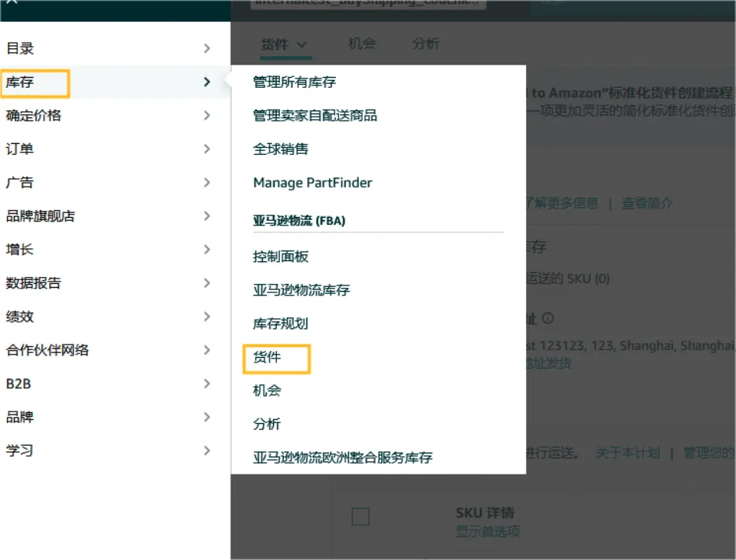Tick the checkbox beside SKU 详情
This screenshot has width=736, height=560.
(x=360, y=516)
